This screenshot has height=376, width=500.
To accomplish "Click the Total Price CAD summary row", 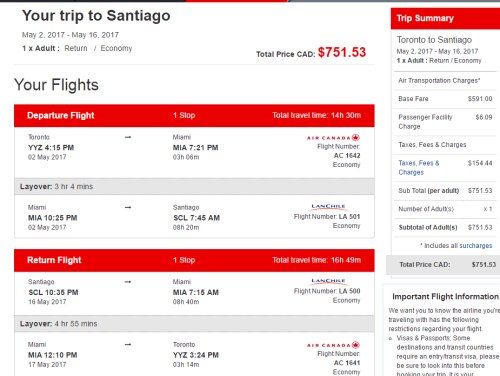I will 443,265.
